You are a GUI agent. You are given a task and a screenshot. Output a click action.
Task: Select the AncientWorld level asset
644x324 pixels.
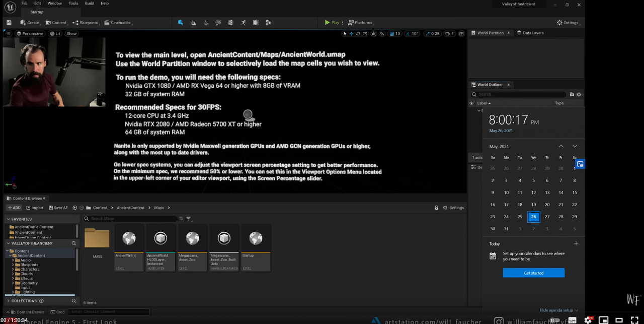pyautogui.click(x=129, y=247)
